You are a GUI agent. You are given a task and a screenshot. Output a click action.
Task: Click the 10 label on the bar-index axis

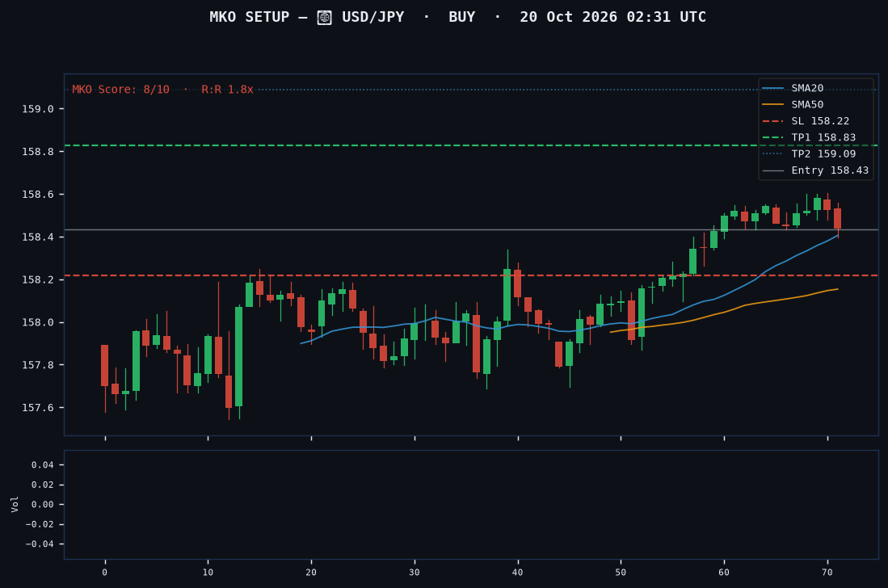[208, 572]
